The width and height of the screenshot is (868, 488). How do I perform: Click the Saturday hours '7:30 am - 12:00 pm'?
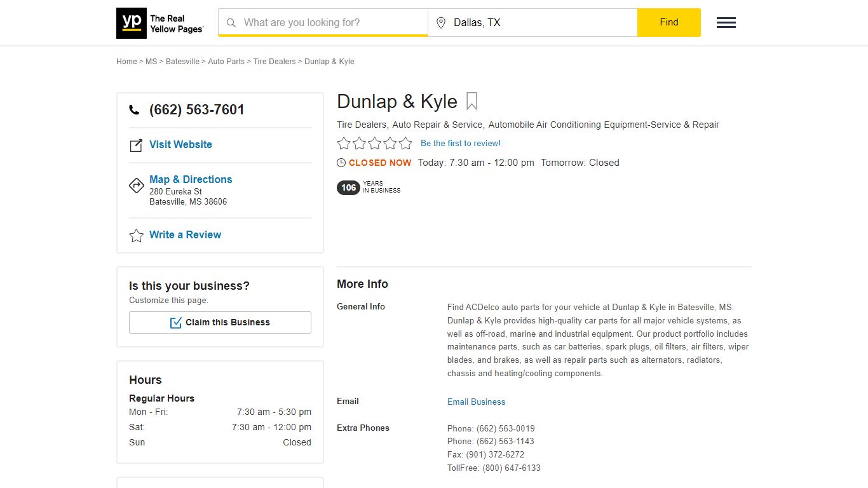tap(271, 427)
